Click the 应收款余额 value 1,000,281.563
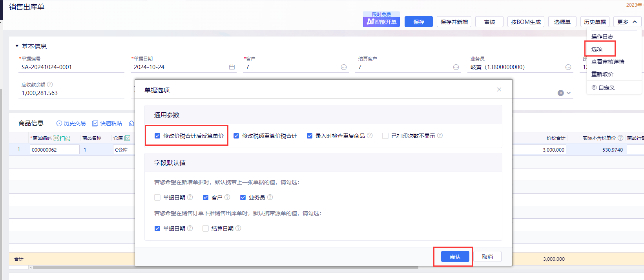The height and width of the screenshot is (280, 644). (40, 93)
